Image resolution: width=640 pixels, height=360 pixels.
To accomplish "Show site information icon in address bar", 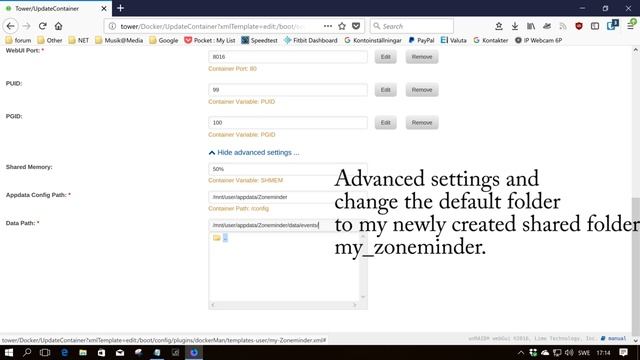I will pyautogui.click(x=112, y=26).
